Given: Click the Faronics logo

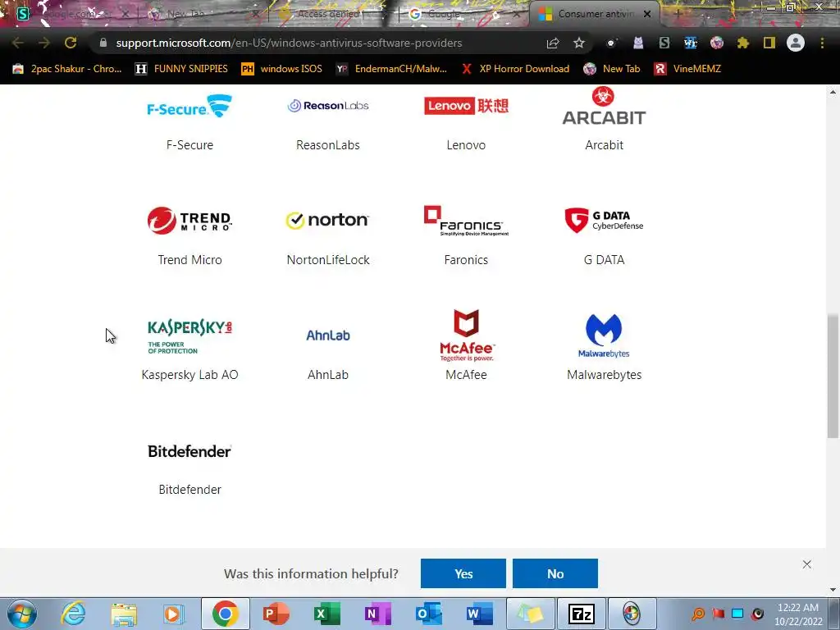Looking at the screenshot, I should [x=466, y=221].
